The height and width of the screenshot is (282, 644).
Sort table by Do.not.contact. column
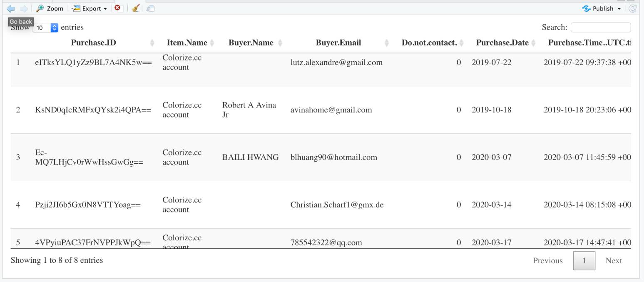click(429, 42)
